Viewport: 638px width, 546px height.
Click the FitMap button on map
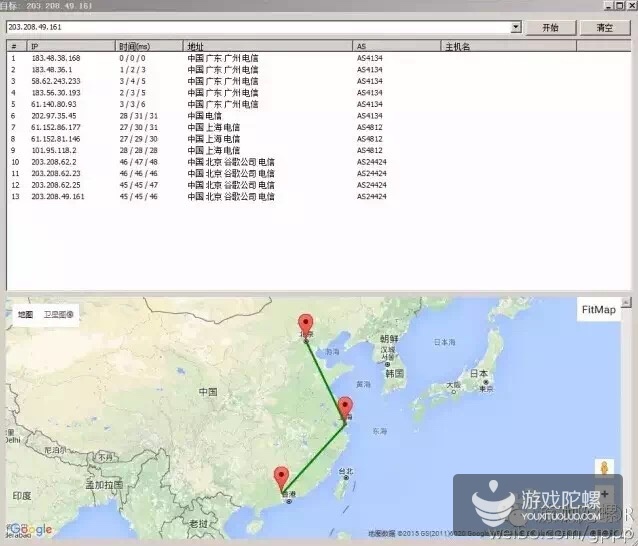(x=599, y=310)
